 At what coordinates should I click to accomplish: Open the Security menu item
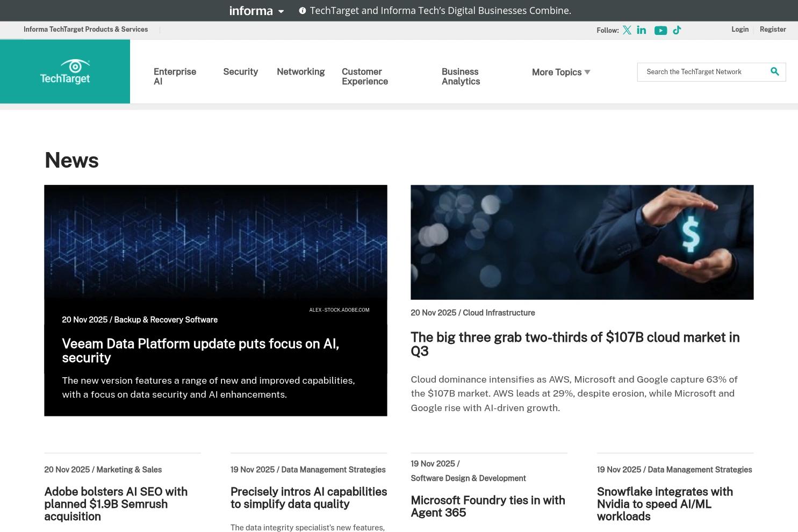click(x=240, y=71)
